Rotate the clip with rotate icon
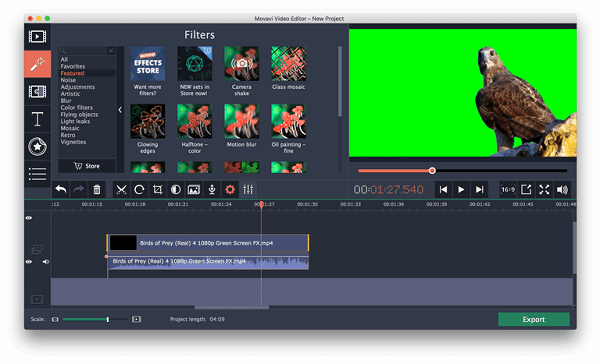 139,189
